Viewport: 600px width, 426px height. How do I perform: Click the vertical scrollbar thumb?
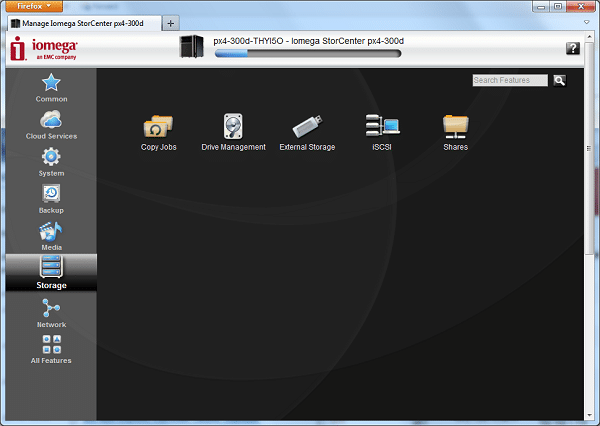coord(589,148)
